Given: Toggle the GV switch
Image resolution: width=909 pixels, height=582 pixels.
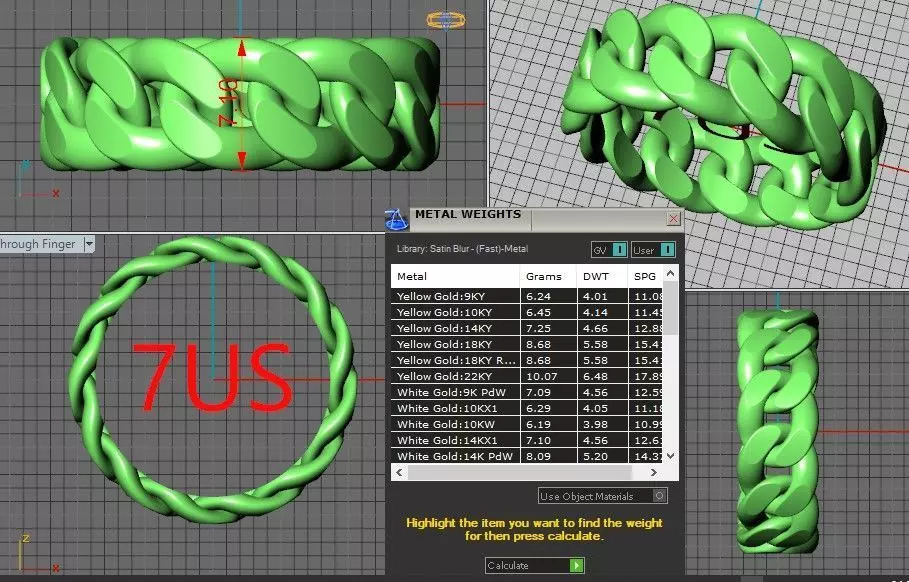Looking at the screenshot, I should [609, 250].
